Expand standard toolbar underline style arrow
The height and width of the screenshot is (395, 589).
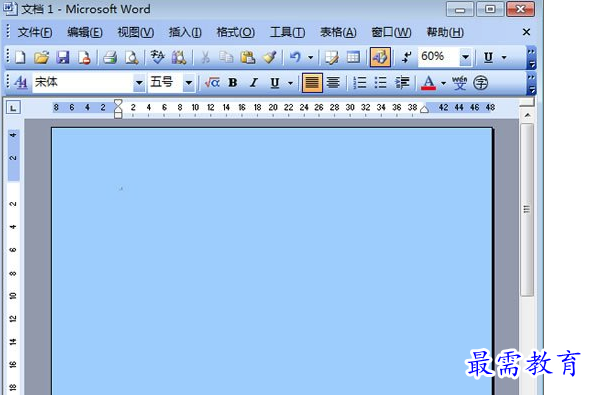(504, 57)
